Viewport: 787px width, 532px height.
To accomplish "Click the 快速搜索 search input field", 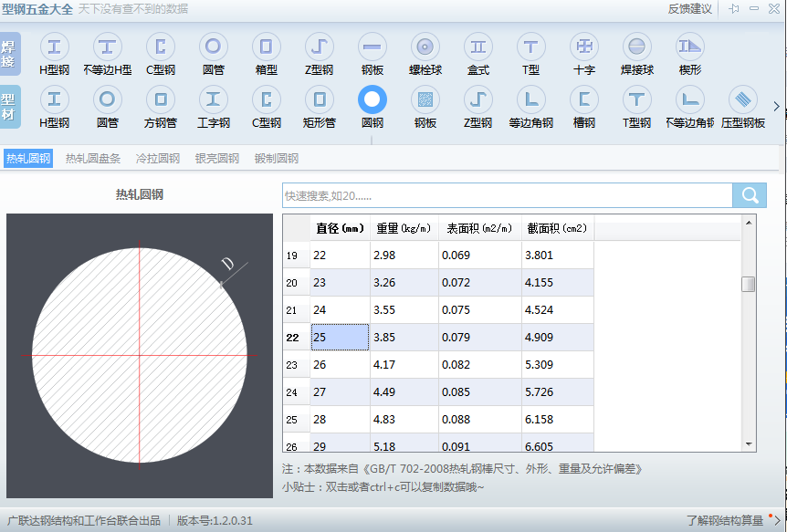I will pyautogui.click(x=508, y=195).
